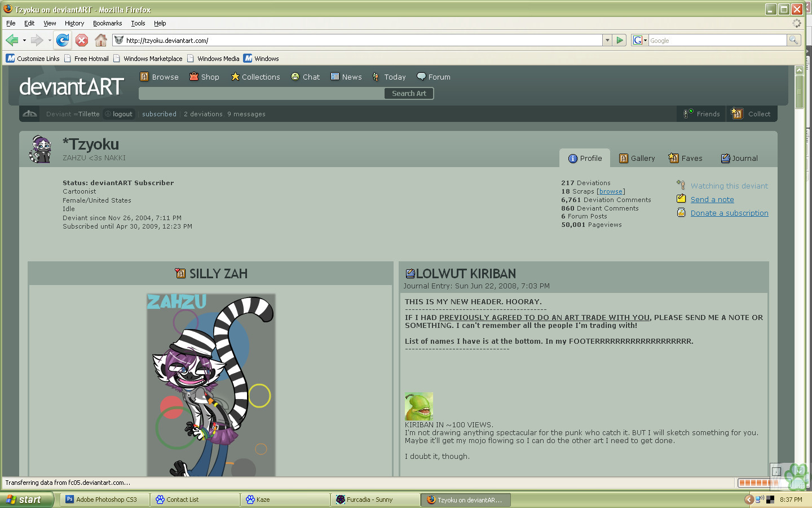Click the Windows start button
Image resolution: width=812 pixels, height=508 pixels.
[x=27, y=500]
